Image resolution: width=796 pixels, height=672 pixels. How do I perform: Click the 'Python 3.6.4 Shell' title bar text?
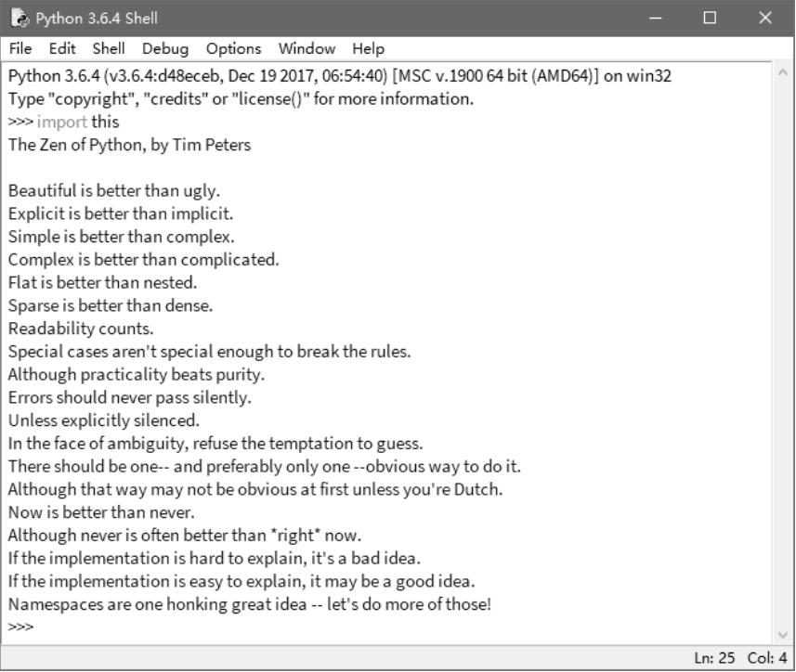[x=97, y=19]
